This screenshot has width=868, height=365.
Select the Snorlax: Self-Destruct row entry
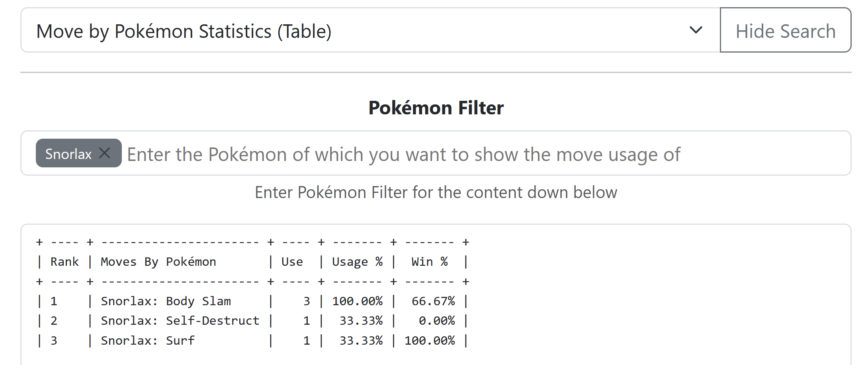pyautogui.click(x=180, y=321)
